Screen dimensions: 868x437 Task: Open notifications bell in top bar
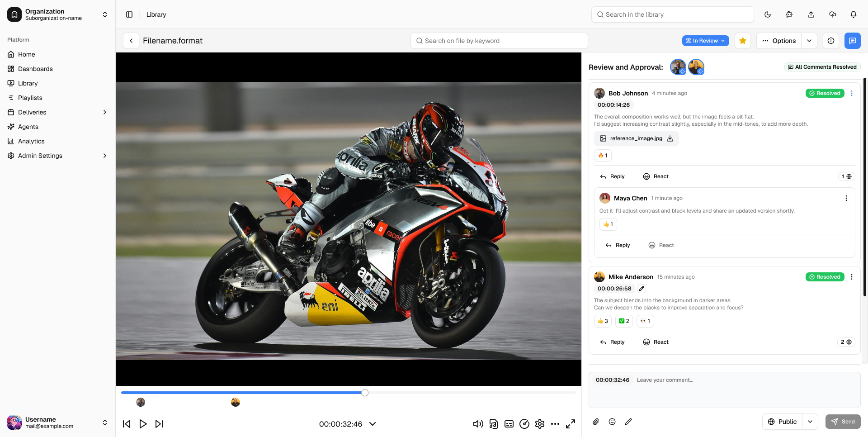[853, 14]
